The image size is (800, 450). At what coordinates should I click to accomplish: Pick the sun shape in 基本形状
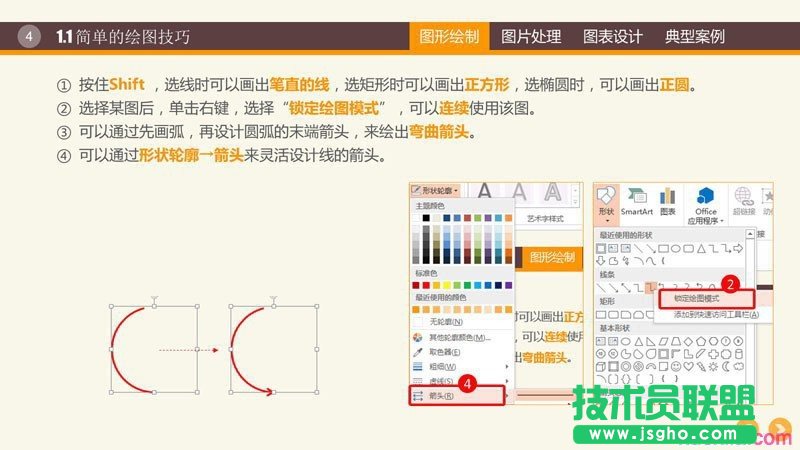[713, 366]
